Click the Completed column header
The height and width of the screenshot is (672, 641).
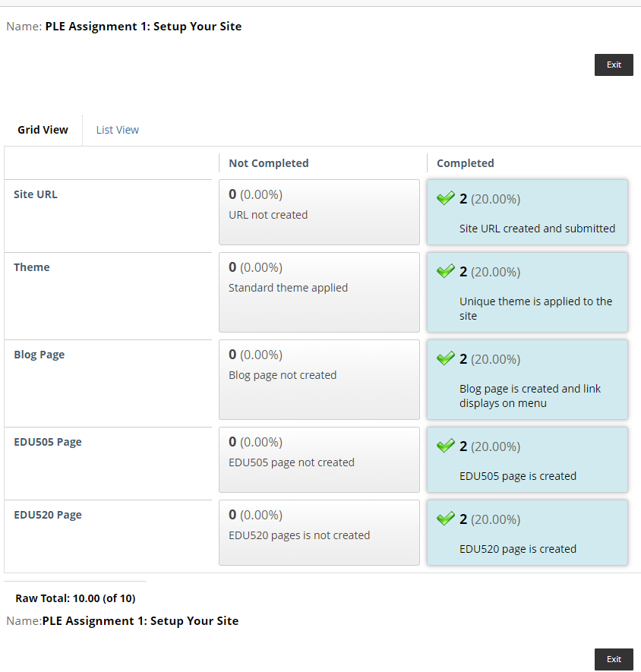(466, 163)
